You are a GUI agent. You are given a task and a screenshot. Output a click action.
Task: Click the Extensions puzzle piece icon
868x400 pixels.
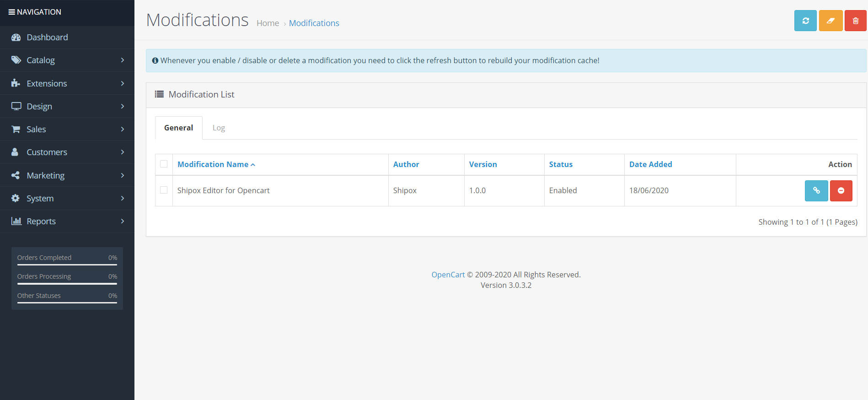click(16, 83)
